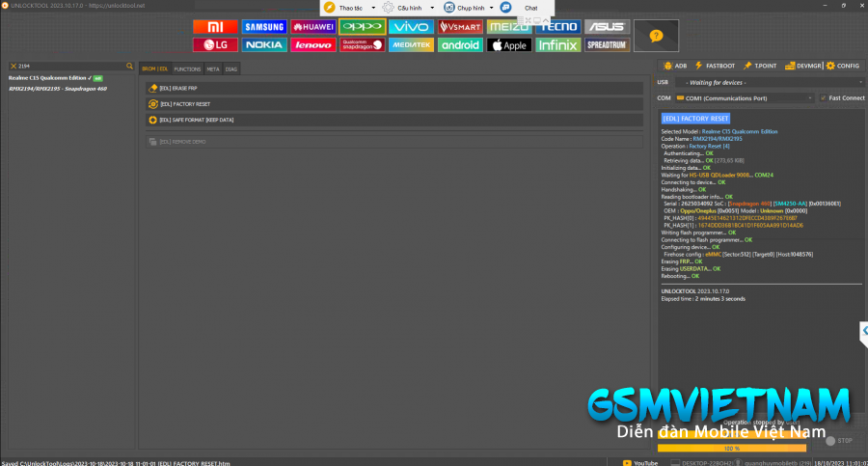Screen dimensions: 868x466
Task: Click the [EDL] FACTORY RESET log header
Action: 695,119
